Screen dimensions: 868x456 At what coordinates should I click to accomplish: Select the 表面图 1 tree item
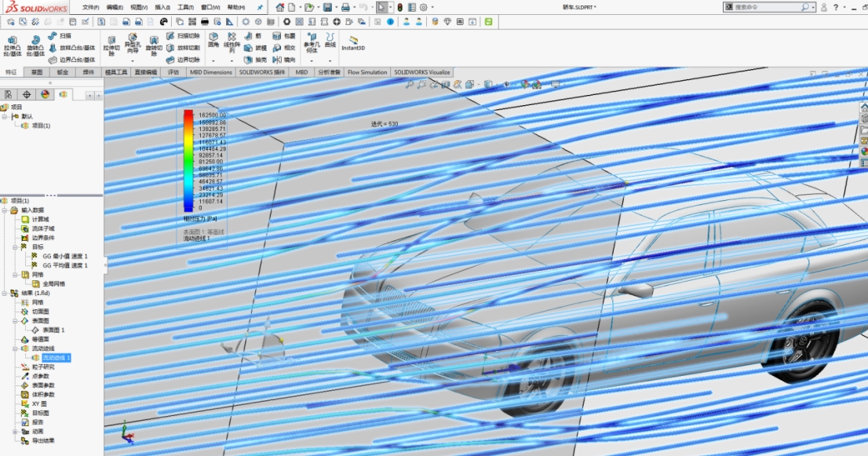coord(53,330)
